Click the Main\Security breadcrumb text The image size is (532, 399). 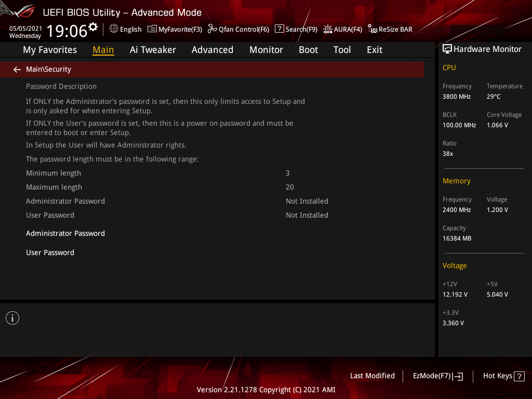pos(48,69)
